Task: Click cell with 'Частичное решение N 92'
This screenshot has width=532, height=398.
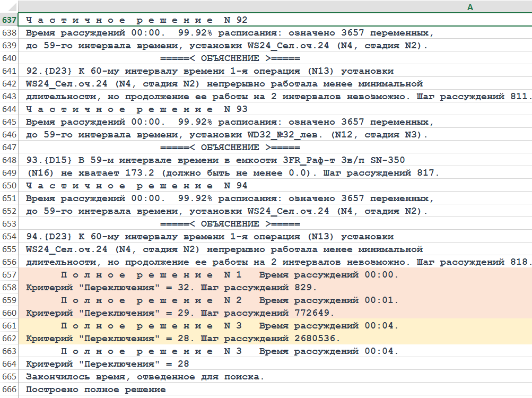Action: tap(137, 20)
